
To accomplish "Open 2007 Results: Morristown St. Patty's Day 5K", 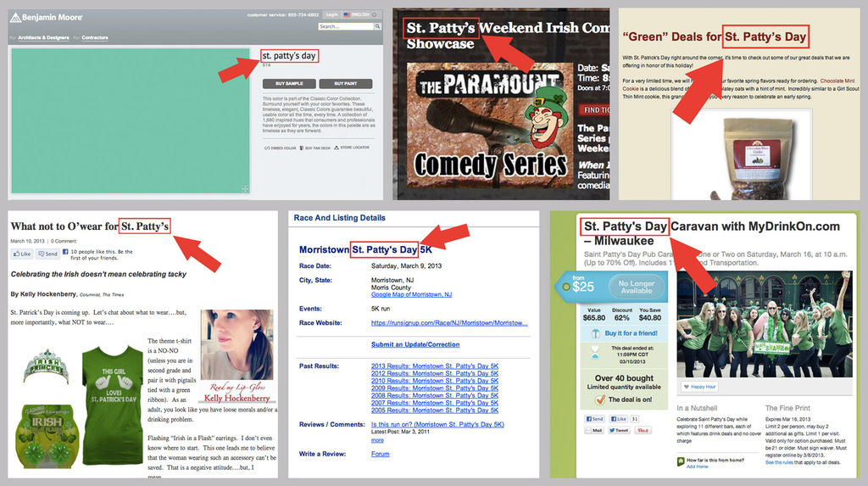I will click(435, 403).
